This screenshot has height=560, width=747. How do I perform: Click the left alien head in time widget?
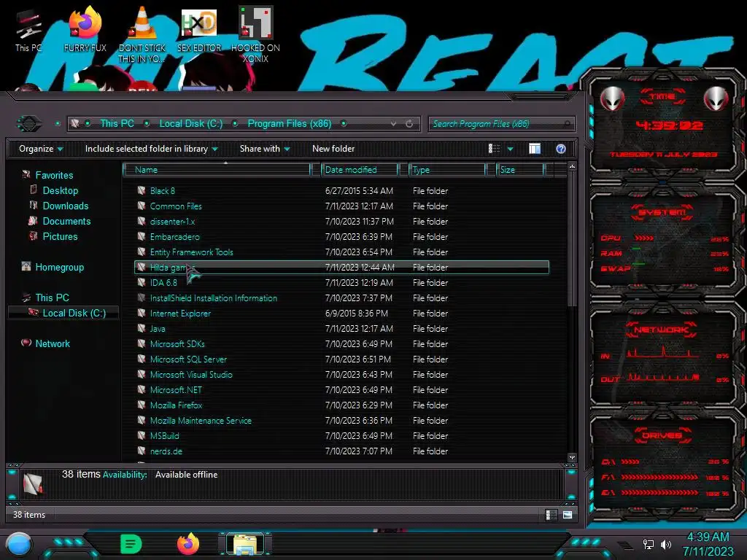[612, 99]
